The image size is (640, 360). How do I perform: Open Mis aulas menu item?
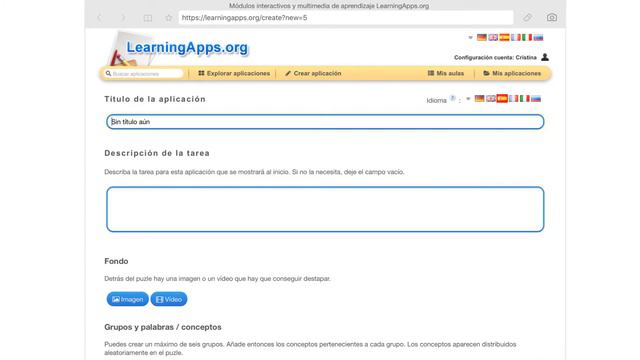click(446, 73)
